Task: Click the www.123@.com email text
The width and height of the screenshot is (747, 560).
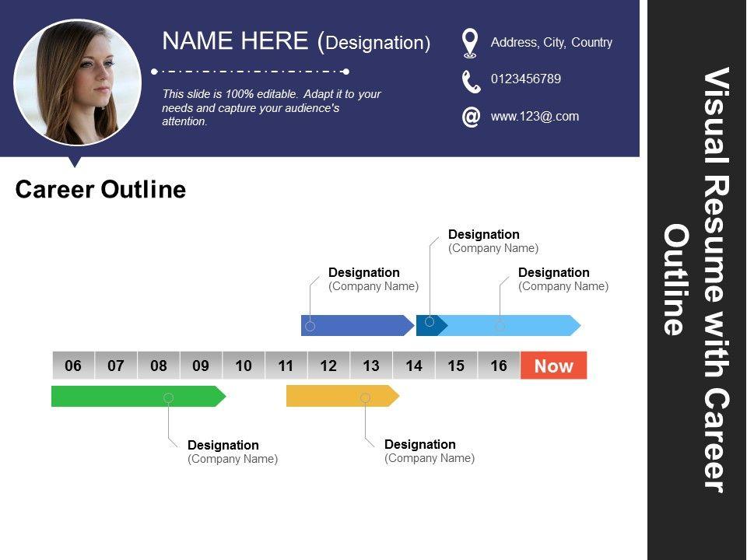Action: (535, 117)
